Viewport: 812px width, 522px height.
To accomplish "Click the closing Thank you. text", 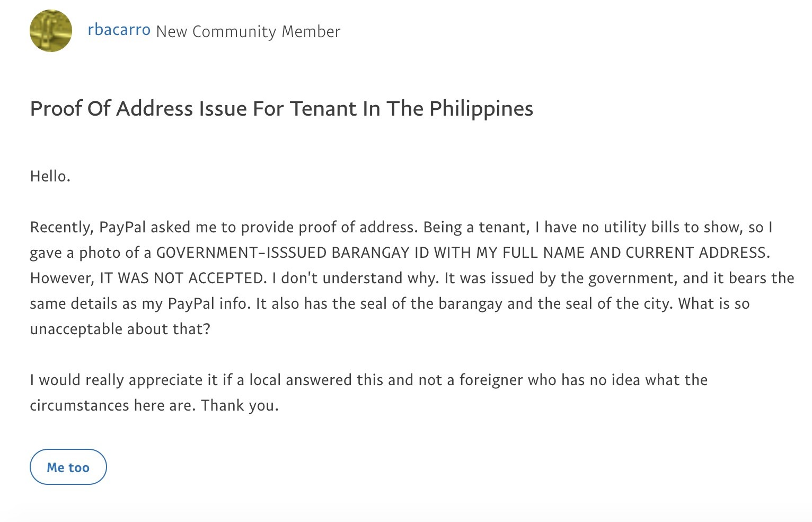I will point(240,405).
